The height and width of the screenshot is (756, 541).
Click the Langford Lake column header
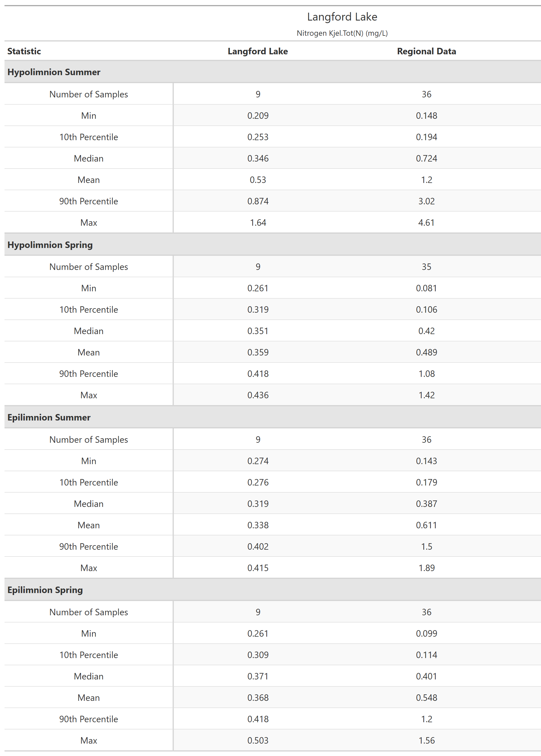258,51
